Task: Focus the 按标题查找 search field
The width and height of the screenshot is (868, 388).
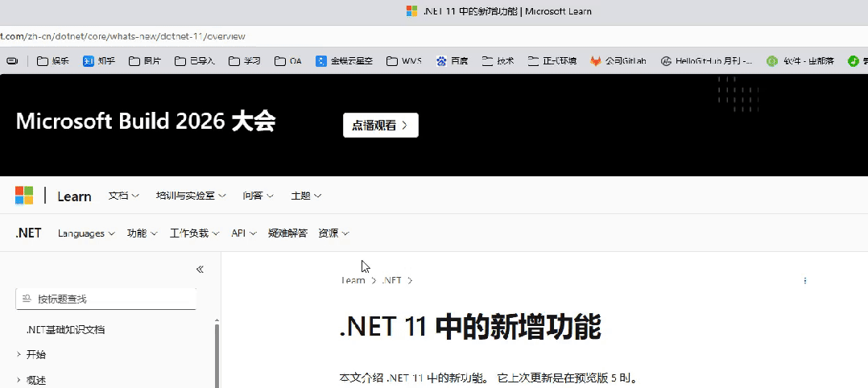Action: point(105,299)
